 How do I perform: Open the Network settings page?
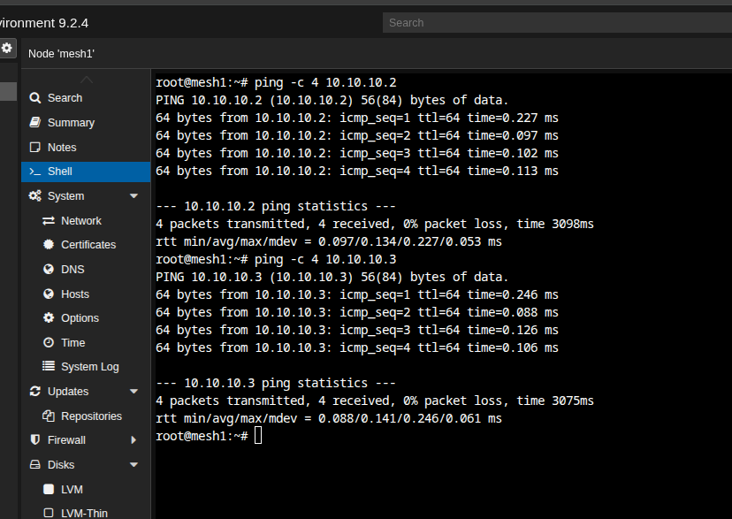click(86, 221)
